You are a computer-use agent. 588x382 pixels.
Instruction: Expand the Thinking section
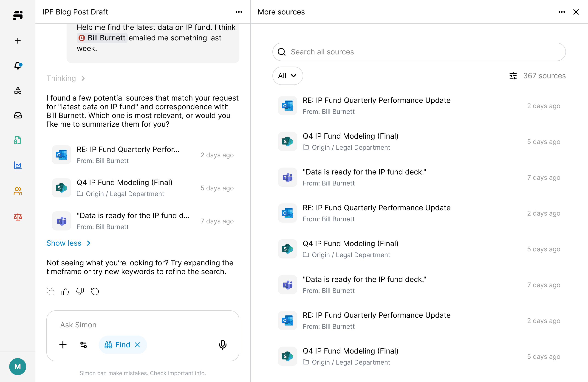point(66,78)
